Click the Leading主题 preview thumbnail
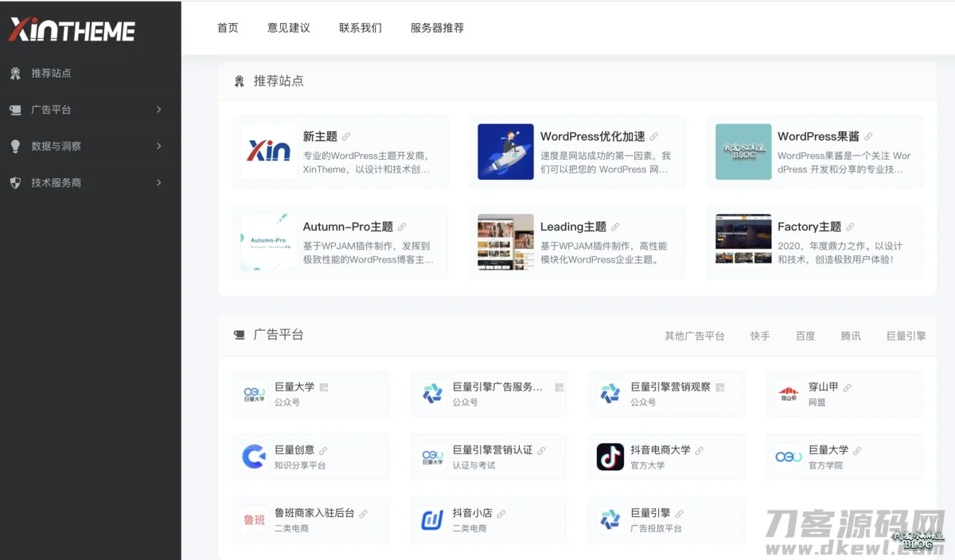 (505, 242)
